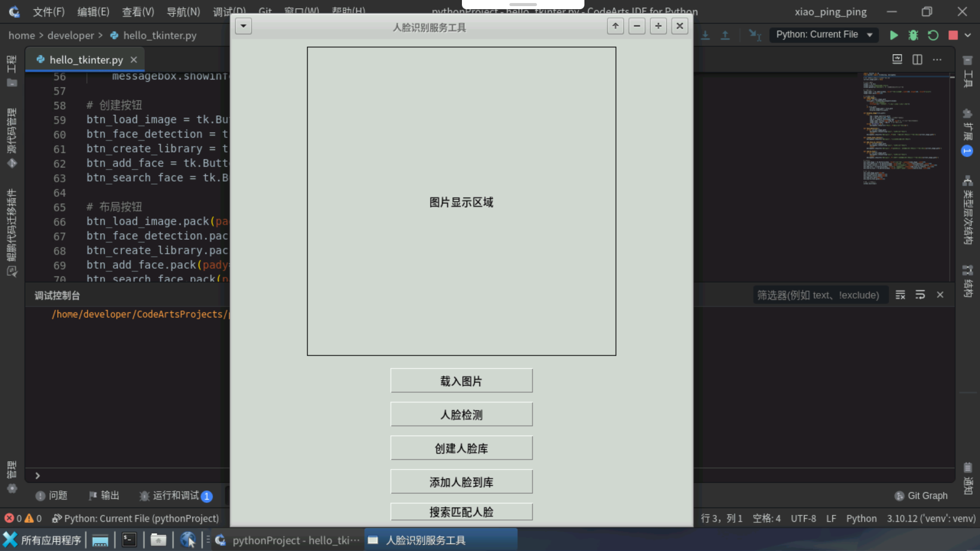Screen dimensions: 980x551
Task: Open the Git menu
Action: (x=265, y=11)
